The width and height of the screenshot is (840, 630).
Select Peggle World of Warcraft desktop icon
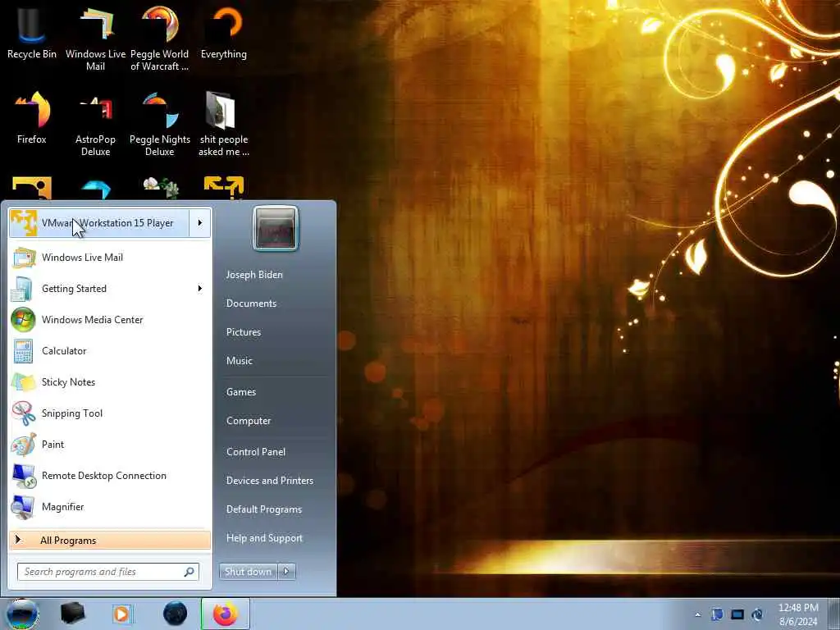(160, 39)
